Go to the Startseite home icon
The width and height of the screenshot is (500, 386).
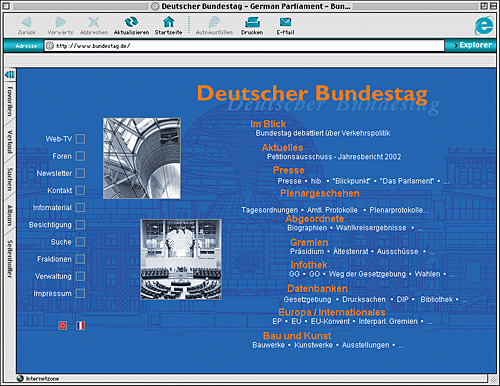pyautogui.click(x=168, y=22)
